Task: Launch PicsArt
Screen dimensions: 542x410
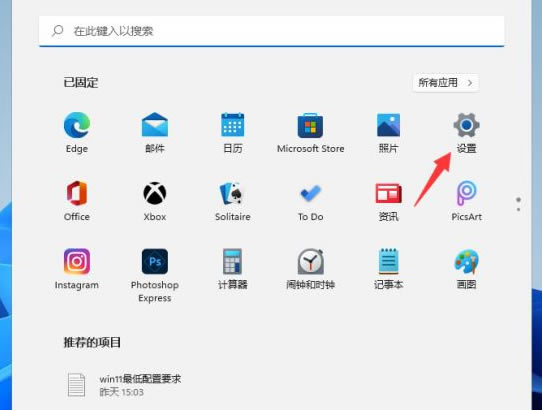Action: click(466, 201)
